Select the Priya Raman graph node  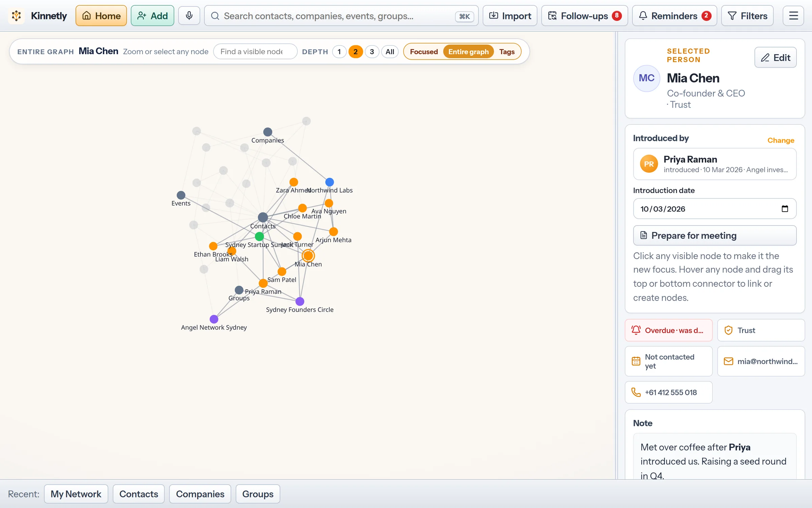tap(263, 283)
